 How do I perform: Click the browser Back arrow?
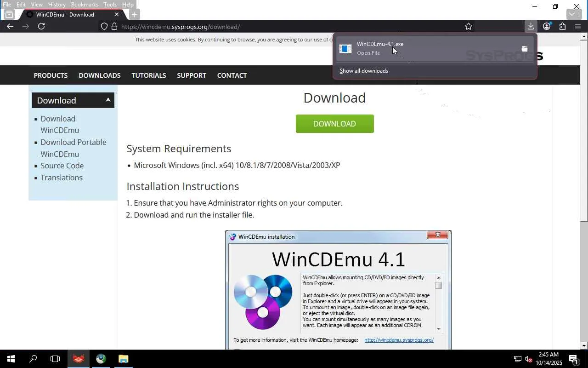point(10,26)
